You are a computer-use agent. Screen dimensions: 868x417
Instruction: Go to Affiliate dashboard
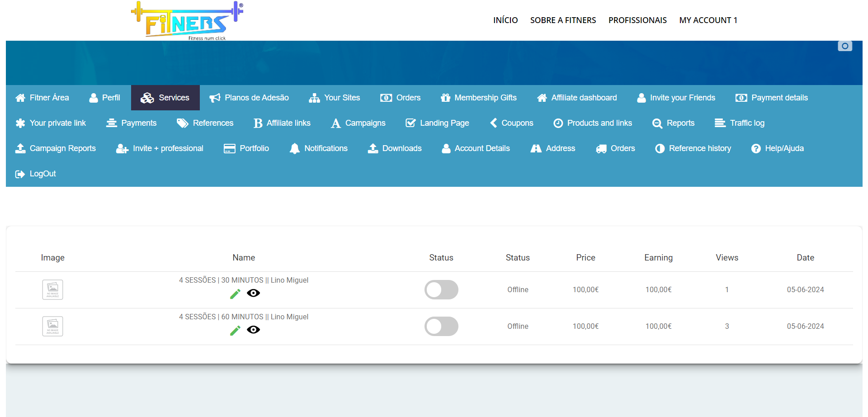(x=576, y=98)
